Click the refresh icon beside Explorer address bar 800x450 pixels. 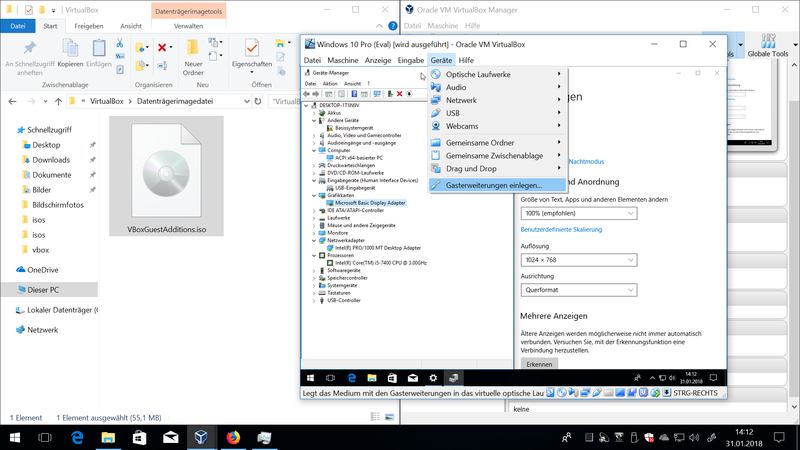click(258, 101)
